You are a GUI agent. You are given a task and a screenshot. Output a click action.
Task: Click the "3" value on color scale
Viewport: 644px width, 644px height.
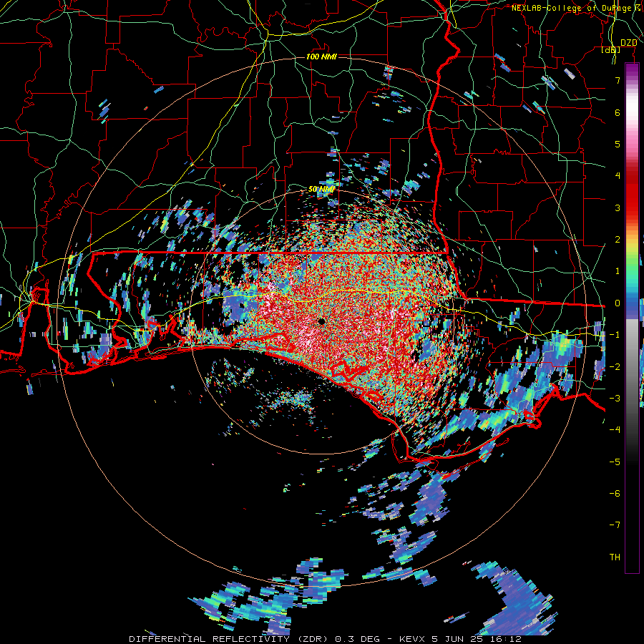pyautogui.click(x=618, y=208)
